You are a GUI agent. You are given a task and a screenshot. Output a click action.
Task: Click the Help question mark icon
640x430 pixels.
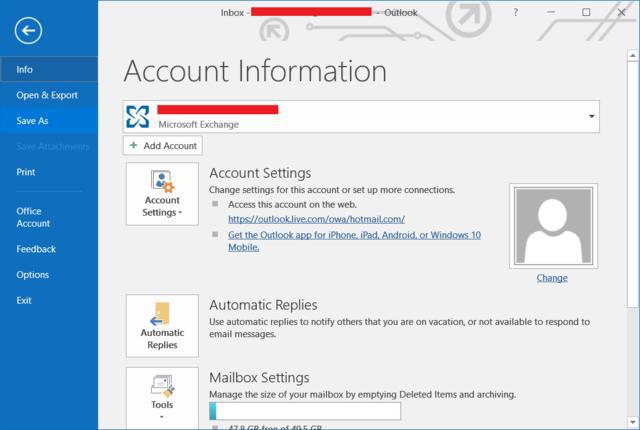coord(516,12)
